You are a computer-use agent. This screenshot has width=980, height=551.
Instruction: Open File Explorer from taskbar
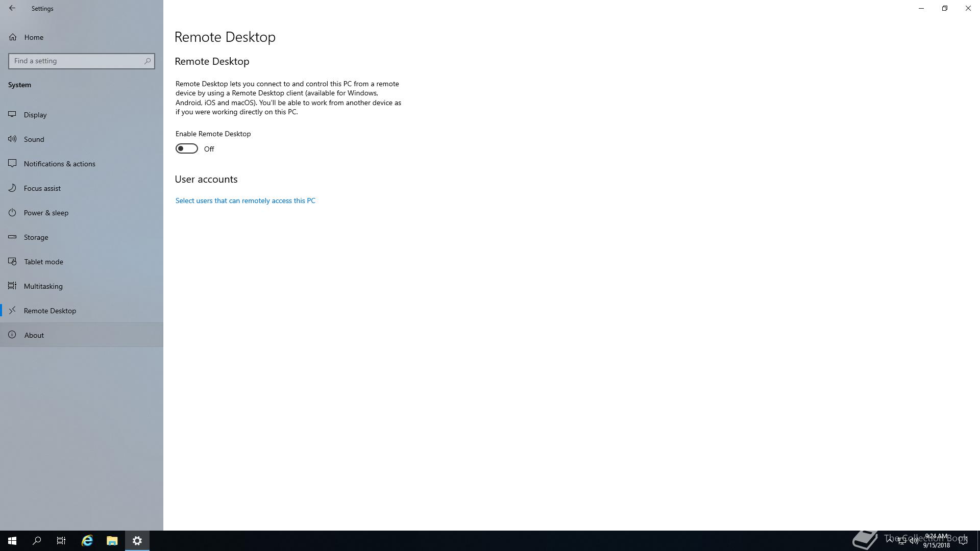[x=112, y=541]
